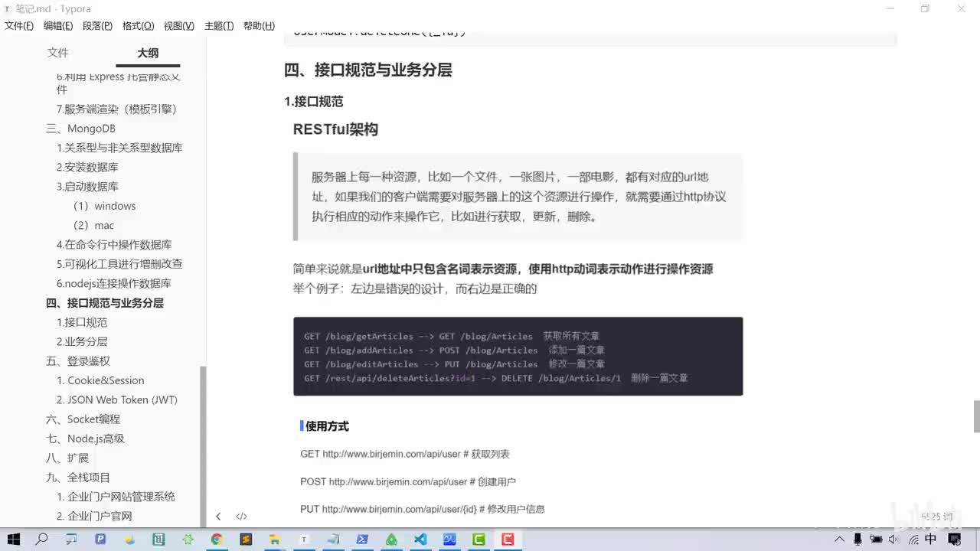Click the sidebar collapse arrow icon
This screenshot has height=551, width=980.
click(218, 517)
